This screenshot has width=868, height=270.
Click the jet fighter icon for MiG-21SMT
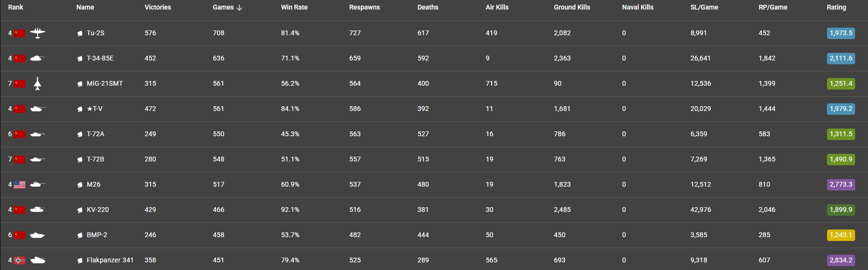tap(38, 83)
